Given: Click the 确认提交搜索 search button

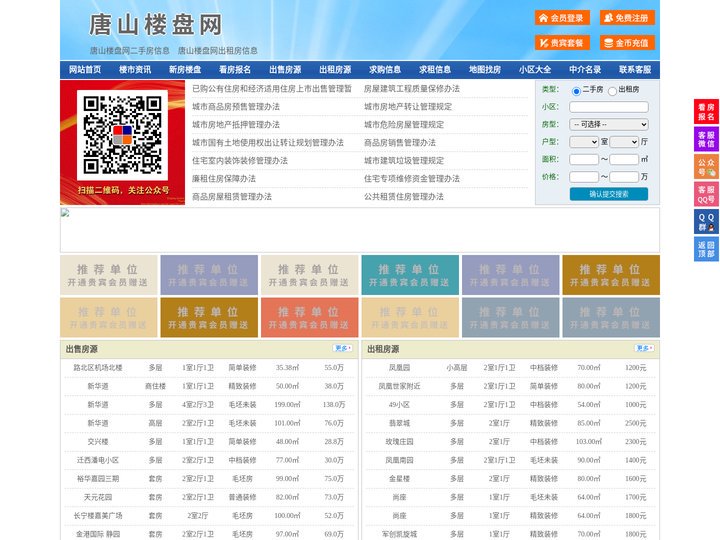Looking at the screenshot, I should pyautogui.click(x=609, y=194).
